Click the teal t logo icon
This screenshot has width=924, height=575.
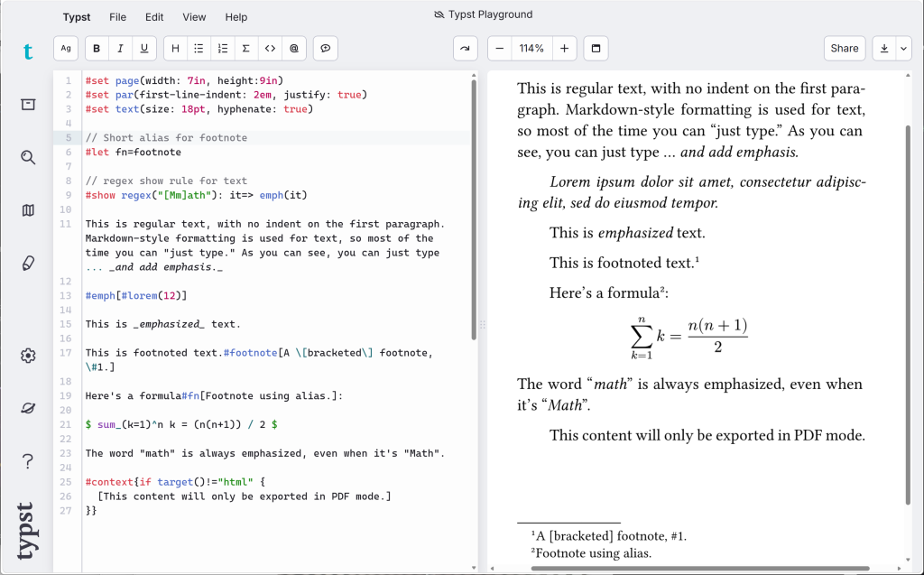point(28,51)
